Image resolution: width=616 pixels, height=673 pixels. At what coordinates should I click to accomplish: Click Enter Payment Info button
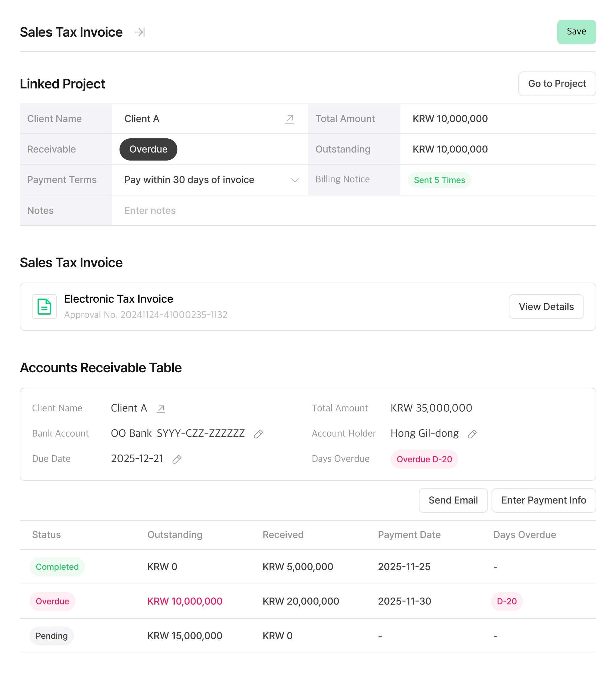(543, 500)
